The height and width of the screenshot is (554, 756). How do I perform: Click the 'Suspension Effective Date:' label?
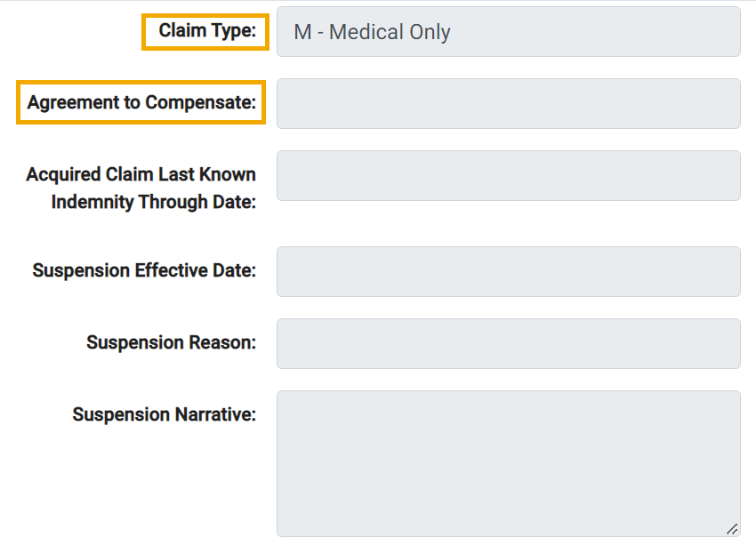point(144,270)
